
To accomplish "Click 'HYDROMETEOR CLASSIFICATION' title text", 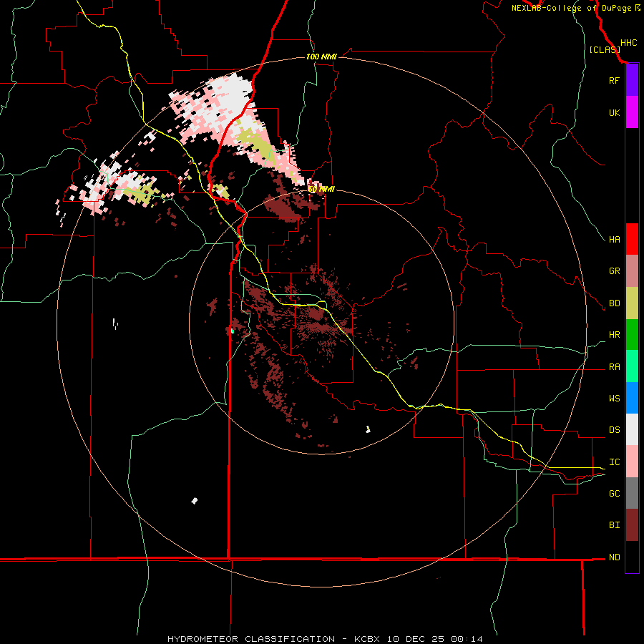I will tap(251, 639).
